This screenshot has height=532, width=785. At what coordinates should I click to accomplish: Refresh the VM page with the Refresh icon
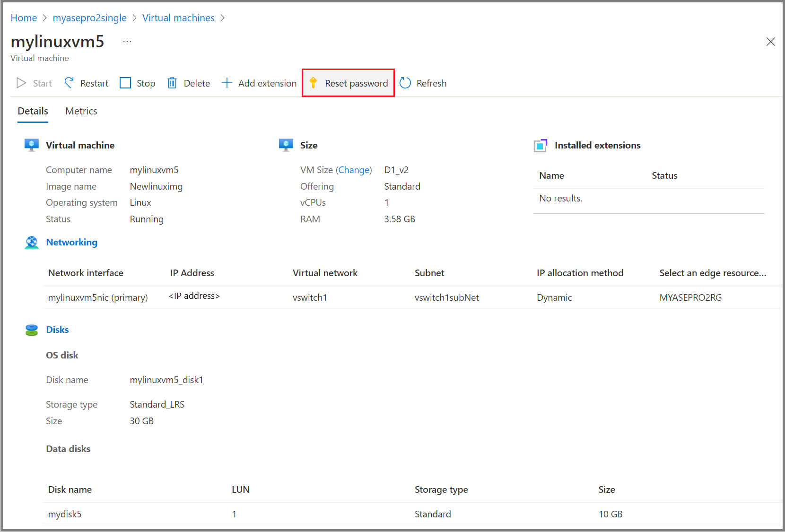405,83
